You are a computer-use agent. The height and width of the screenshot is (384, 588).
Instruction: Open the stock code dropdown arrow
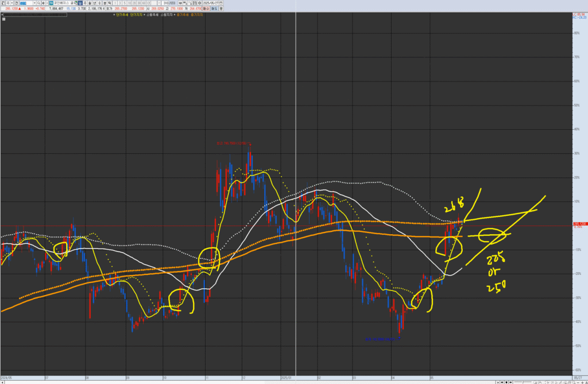[x=34, y=3]
